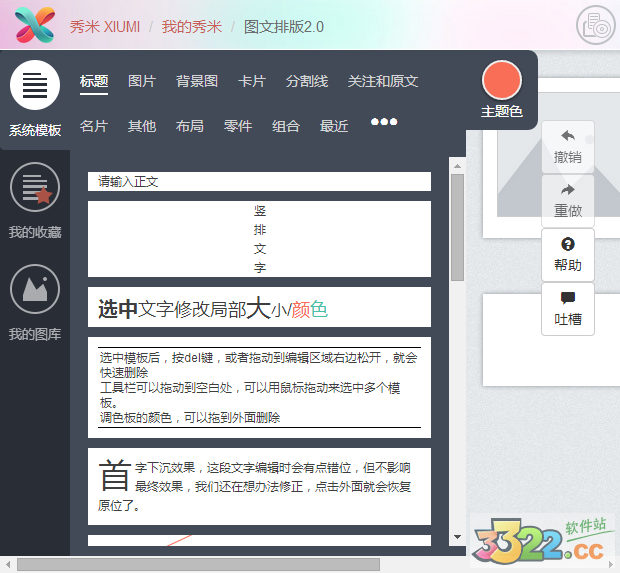
Task: Open the 帮助 help button
Action: coord(568,255)
